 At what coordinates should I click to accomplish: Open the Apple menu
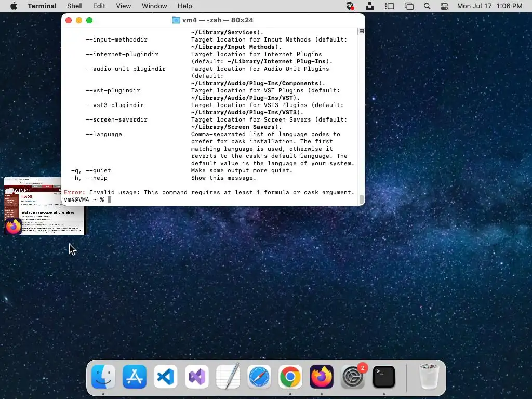(x=14, y=6)
